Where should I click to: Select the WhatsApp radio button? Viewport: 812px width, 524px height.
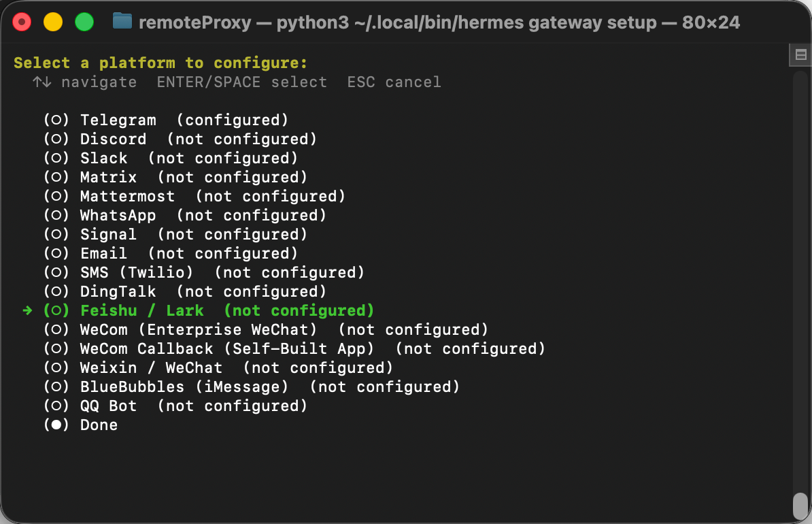coord(56,216)
